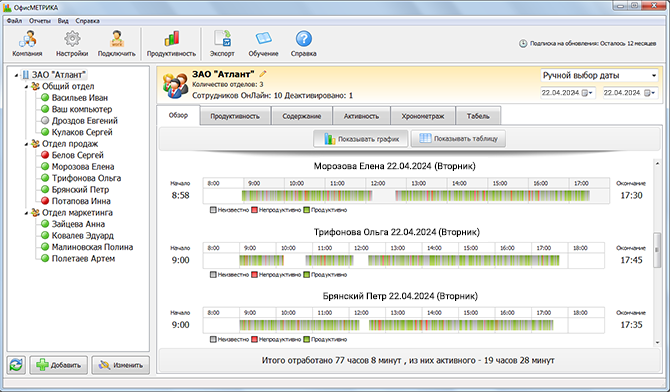Open the end date calendar dropdown

tap(650, 93)
